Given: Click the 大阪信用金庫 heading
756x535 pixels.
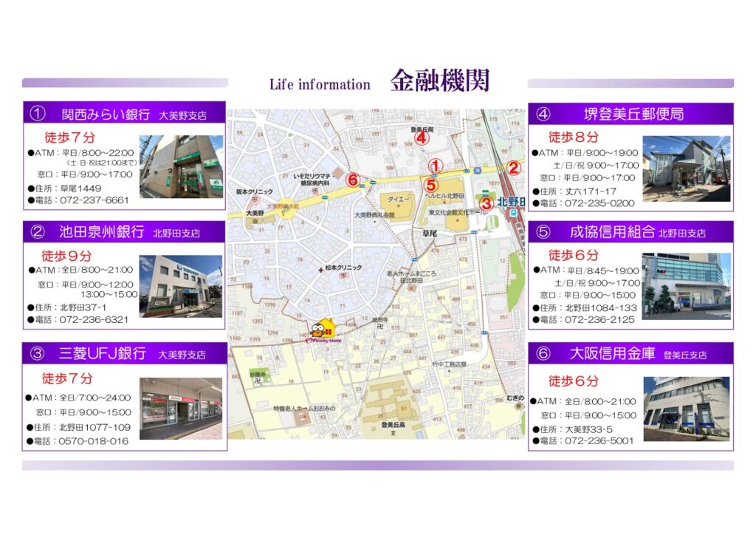Looking at the screenshot, I should point(612,354).
